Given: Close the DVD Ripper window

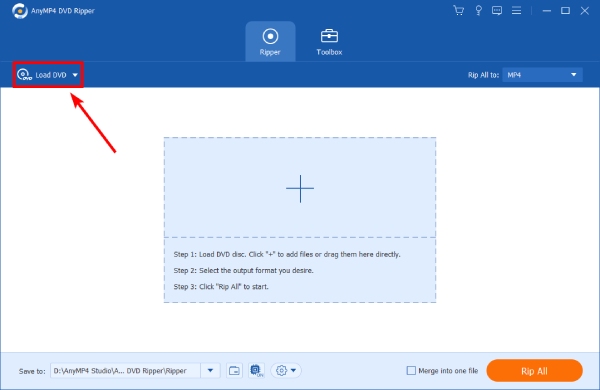Looking at the screenshot, I should tap(584, 11).
